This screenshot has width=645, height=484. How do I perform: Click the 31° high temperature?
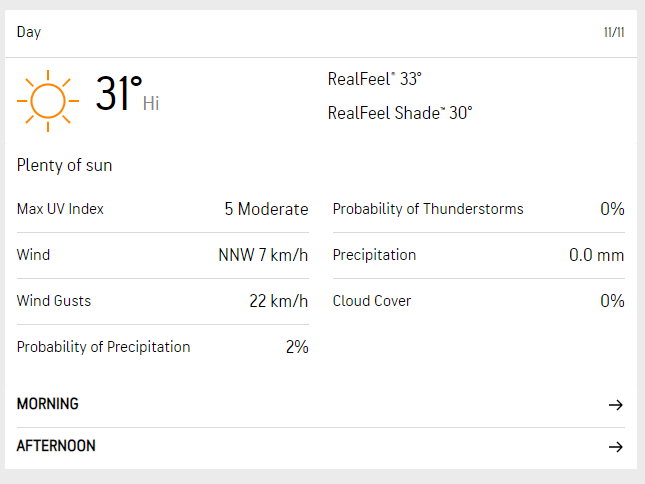coord(119,95)
